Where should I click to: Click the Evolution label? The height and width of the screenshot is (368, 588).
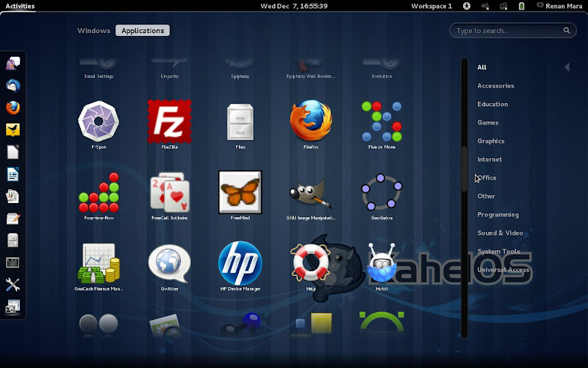tap(381, 77)
